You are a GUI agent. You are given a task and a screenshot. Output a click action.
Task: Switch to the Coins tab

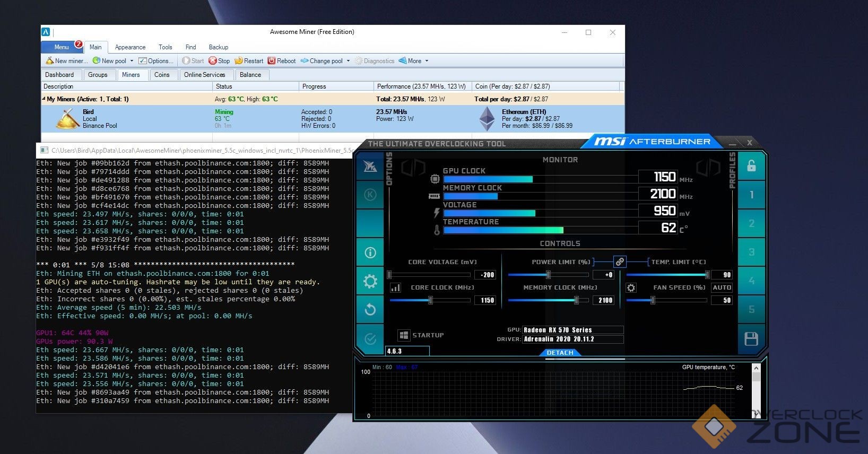(x=162, y=75)
